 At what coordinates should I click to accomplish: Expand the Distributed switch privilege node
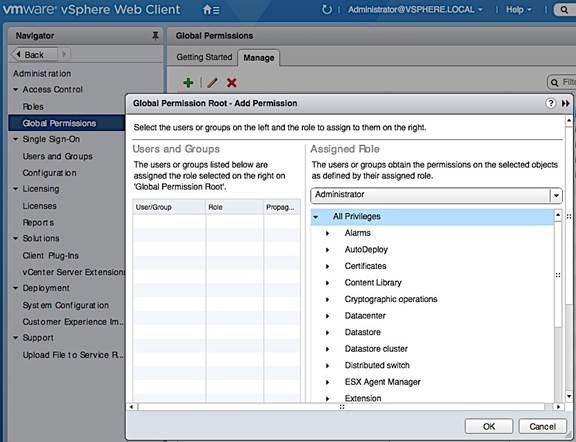coord(327,366)
